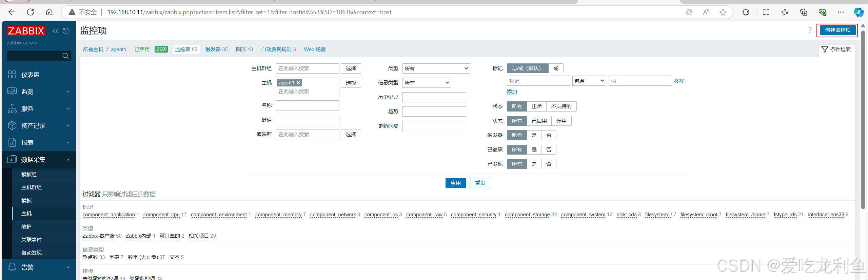Click the 添加 tag link
Viewport: 868px width, 280px height.
512,92
